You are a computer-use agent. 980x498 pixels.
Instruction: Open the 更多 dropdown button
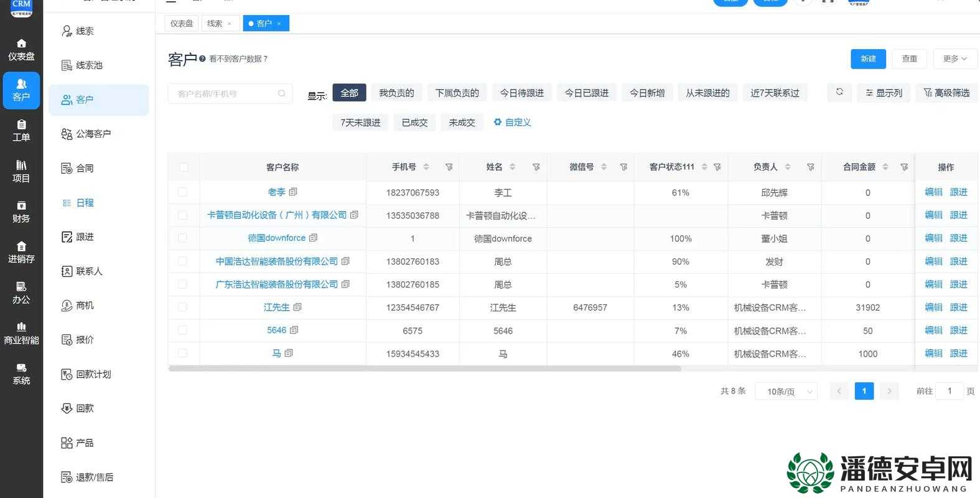coord(955,59)
